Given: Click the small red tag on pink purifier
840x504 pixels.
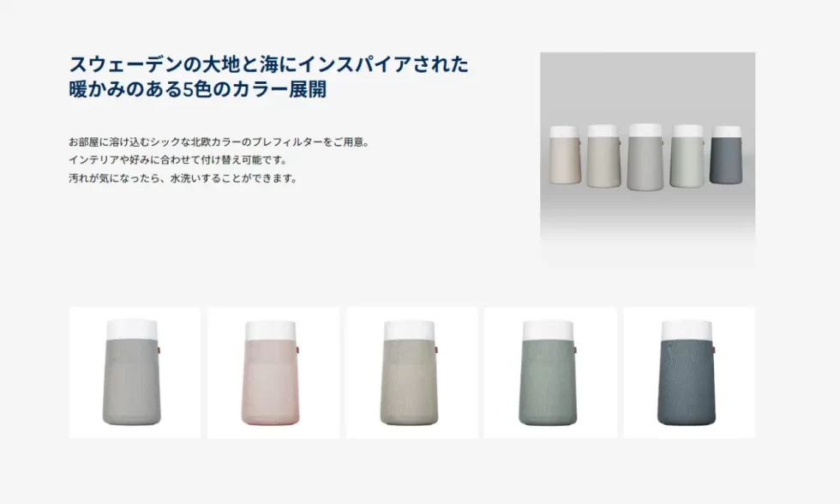Looking at the screenshot, I should click(x=297, y=350).
